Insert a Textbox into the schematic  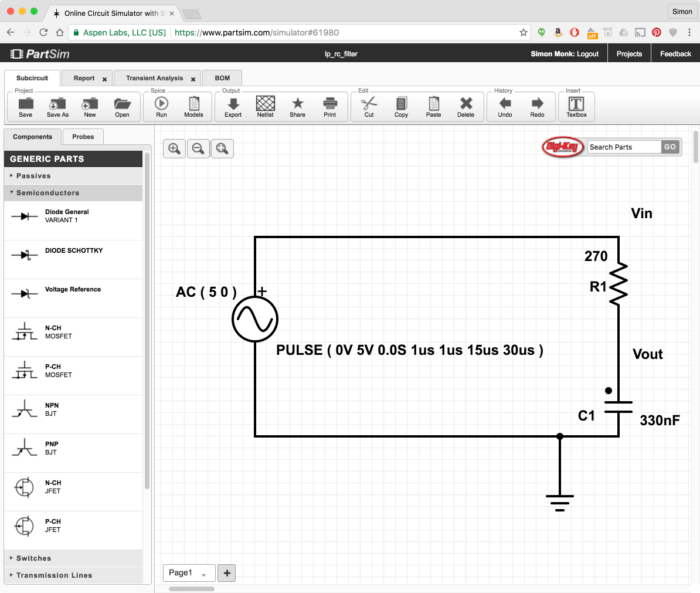(576, 107)
